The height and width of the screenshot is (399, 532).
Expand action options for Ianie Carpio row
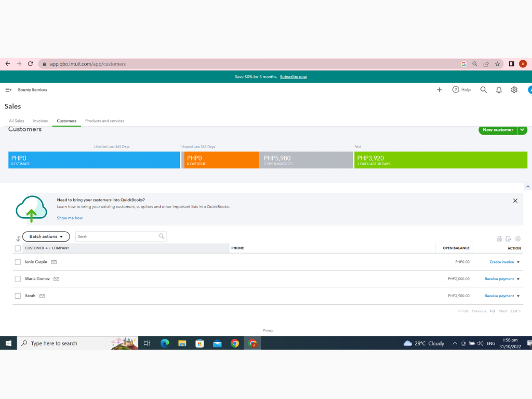pos(518,262)
